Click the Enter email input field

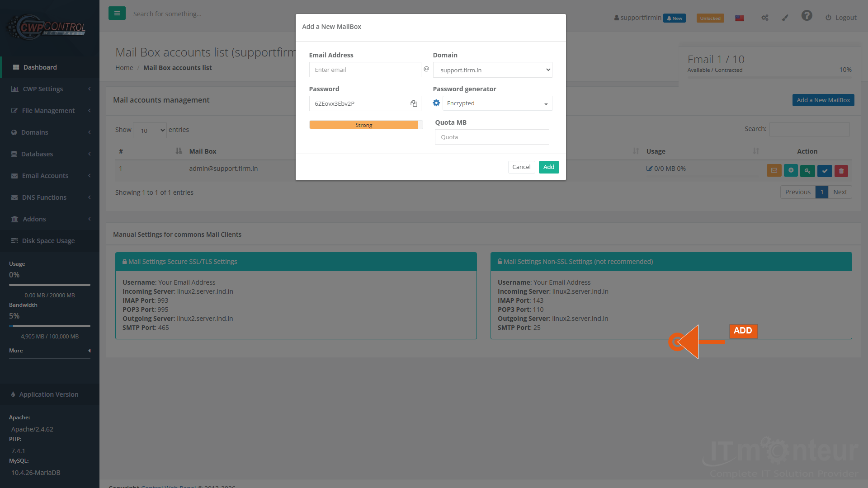(x=365, y=70)
